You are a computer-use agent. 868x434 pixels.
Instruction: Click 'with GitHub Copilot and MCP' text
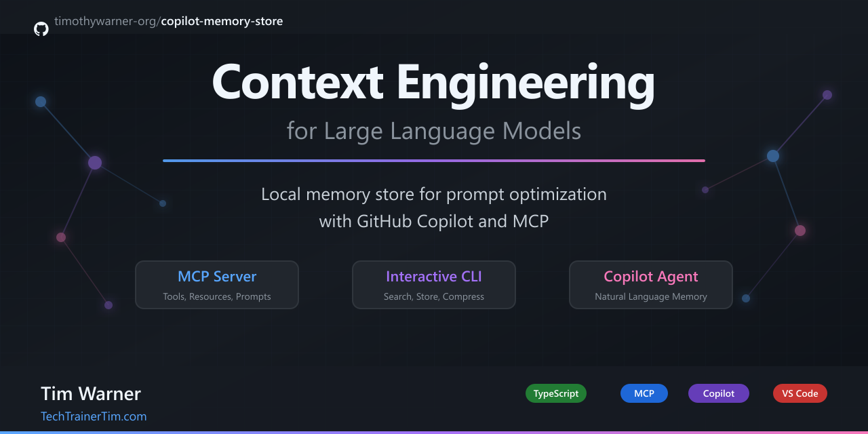(434, 221)
